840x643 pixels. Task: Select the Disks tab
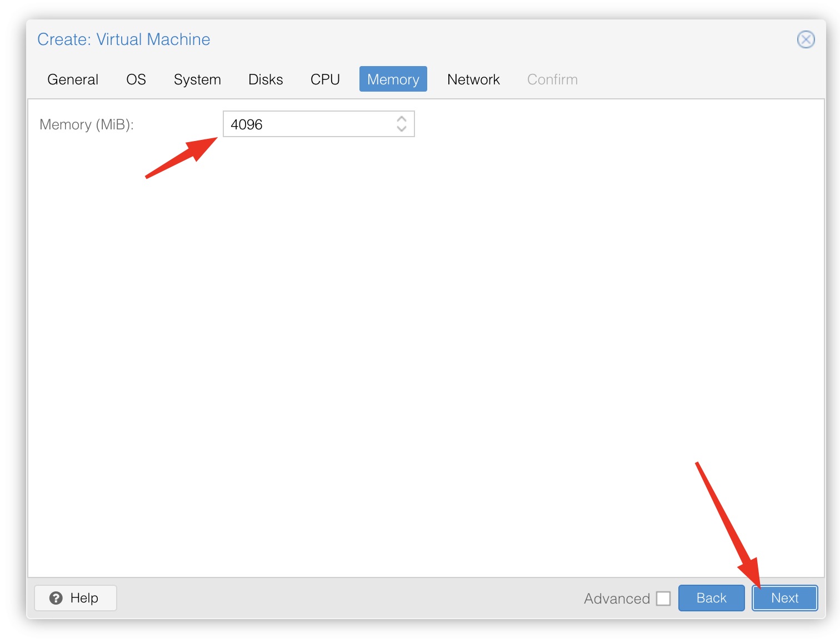pyautogui.click(x=266, y=79)
